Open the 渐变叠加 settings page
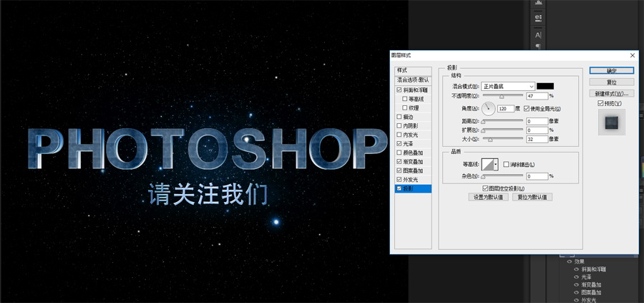The width and height of the screenshot is (644, 303). click(x=411, y=162)
